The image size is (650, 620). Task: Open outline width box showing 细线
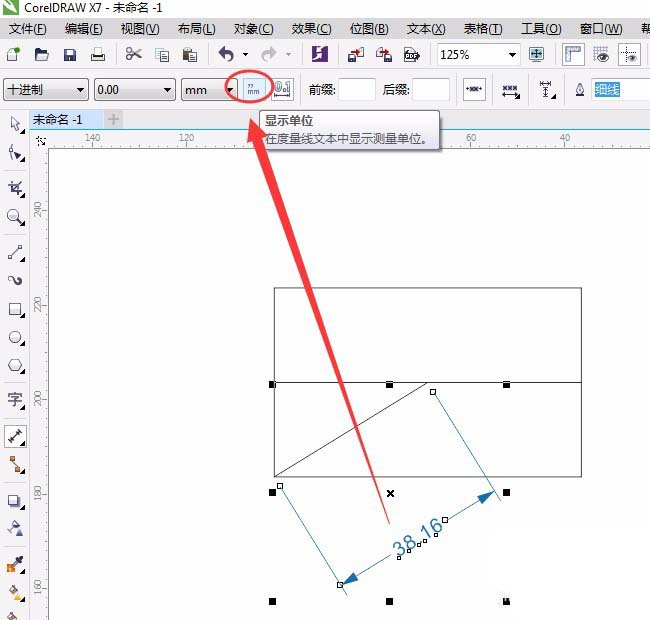[x=620, y=90]
